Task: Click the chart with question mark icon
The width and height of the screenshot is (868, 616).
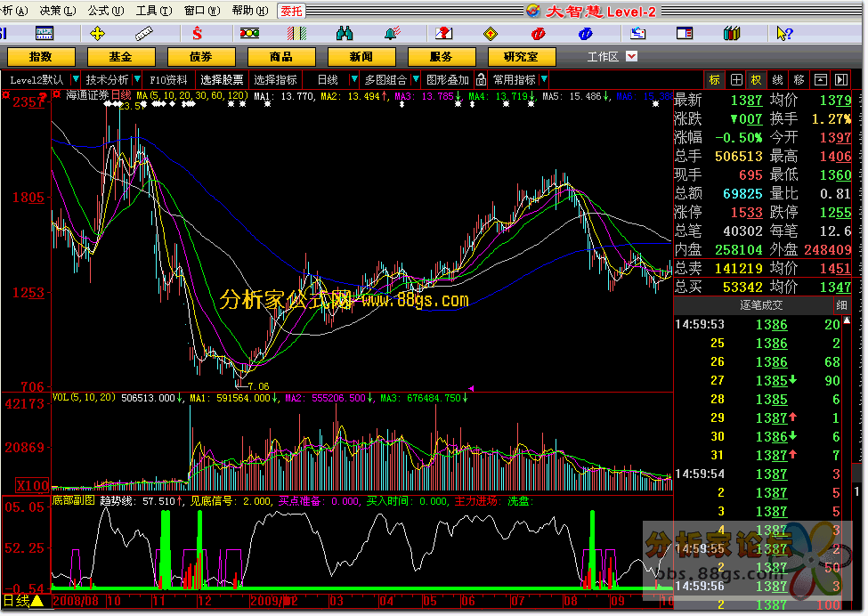Action: point(444,34)
